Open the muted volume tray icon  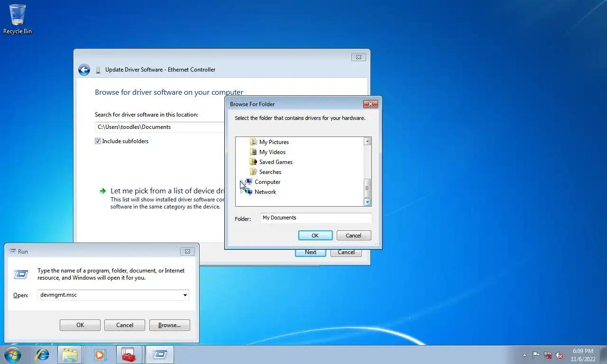(559, 355)
